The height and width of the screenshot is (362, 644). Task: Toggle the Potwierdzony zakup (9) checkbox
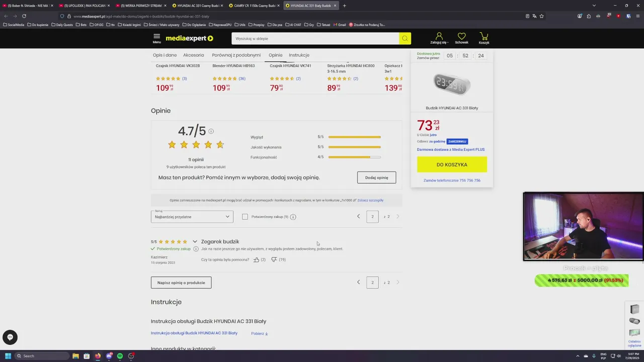[245, 217]
